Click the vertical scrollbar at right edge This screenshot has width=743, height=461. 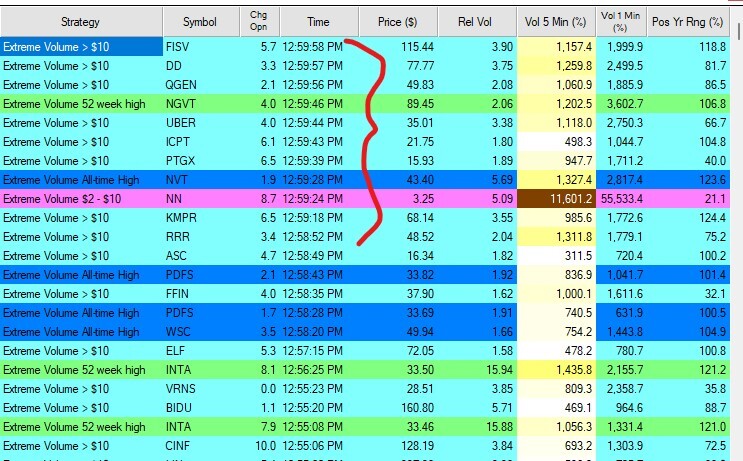click(x=738, y=31)
